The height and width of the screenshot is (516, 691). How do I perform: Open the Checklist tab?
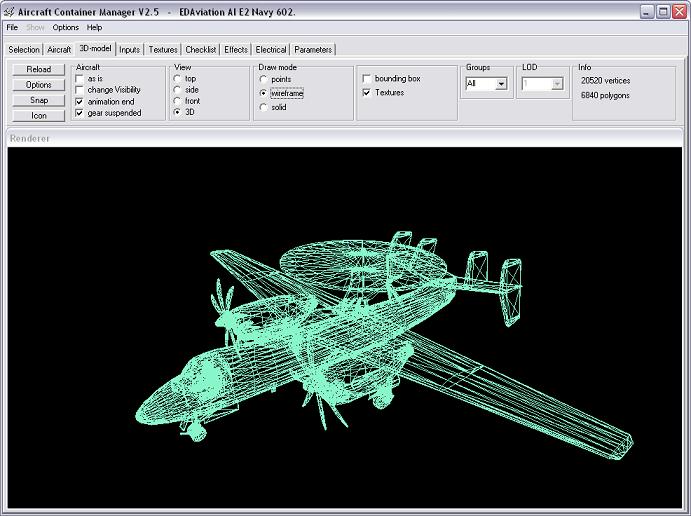(201, 49)
